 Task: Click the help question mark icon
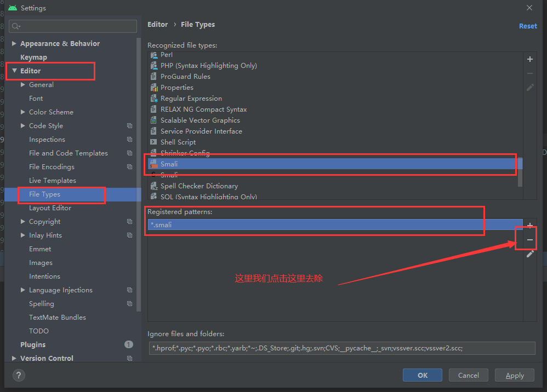[x=19, y=375]
